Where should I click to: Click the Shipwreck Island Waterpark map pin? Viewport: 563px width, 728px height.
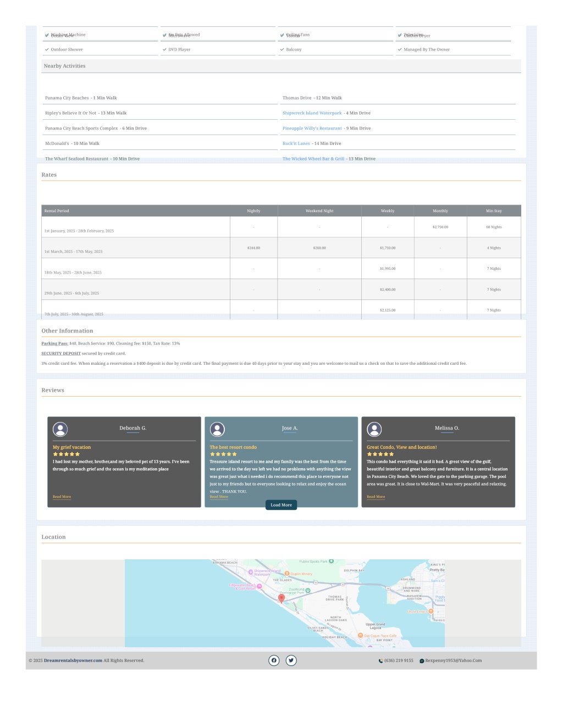[251, 571]
